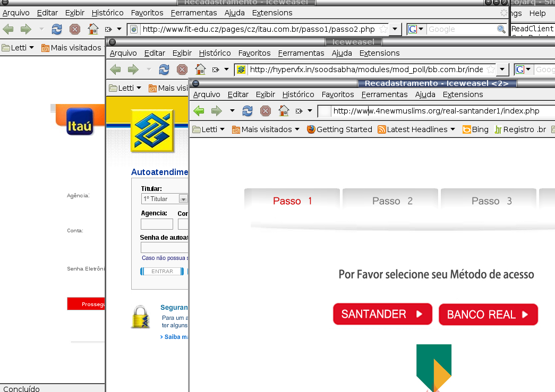Click the Agencia input field
The width and height of the screenshot is (555, 392).
point(157,224)
